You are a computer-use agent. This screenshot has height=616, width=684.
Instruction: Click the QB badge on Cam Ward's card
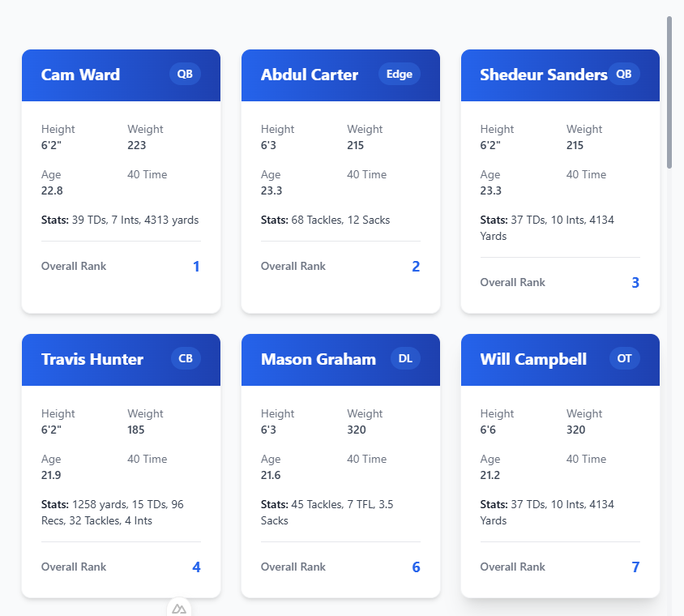click(185, 74)
